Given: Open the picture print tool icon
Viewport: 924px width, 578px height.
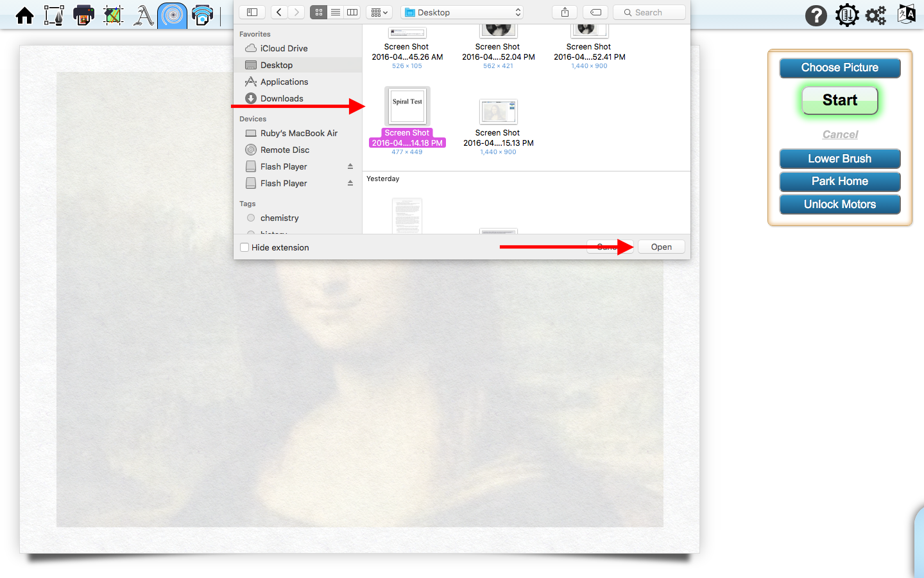Looking at the screenshot, I should (x=83, y=15).
